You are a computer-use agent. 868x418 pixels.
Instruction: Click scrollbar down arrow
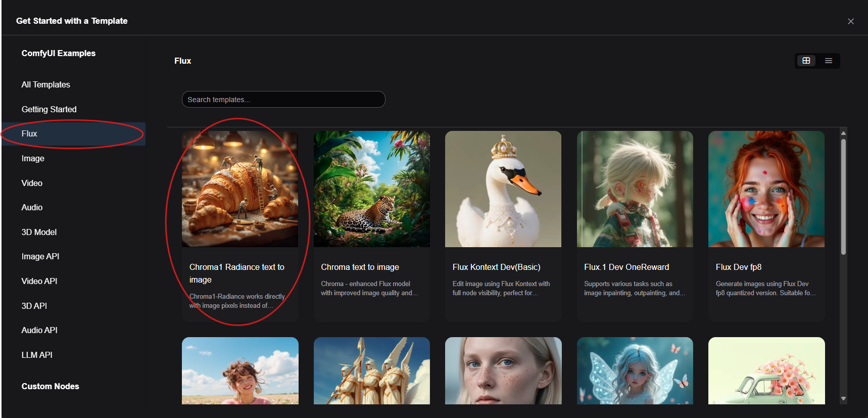point(843,399)
